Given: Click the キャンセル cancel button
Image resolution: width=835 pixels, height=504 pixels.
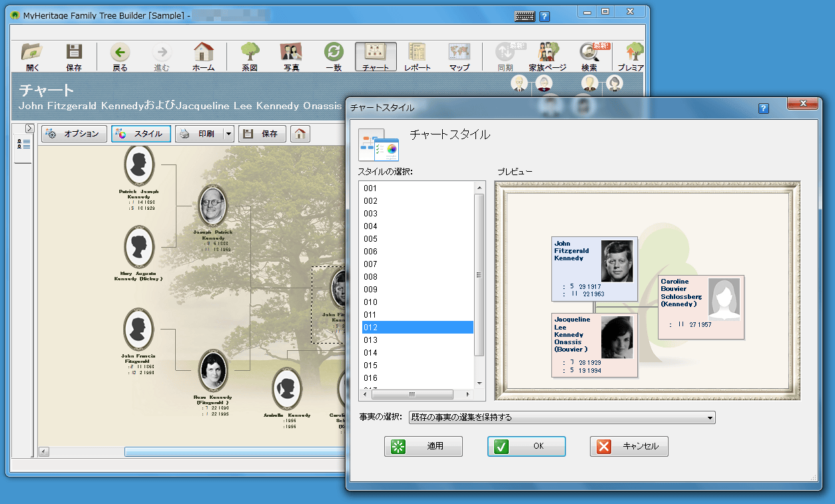Looking at the screenshot, I should point(629,446).
